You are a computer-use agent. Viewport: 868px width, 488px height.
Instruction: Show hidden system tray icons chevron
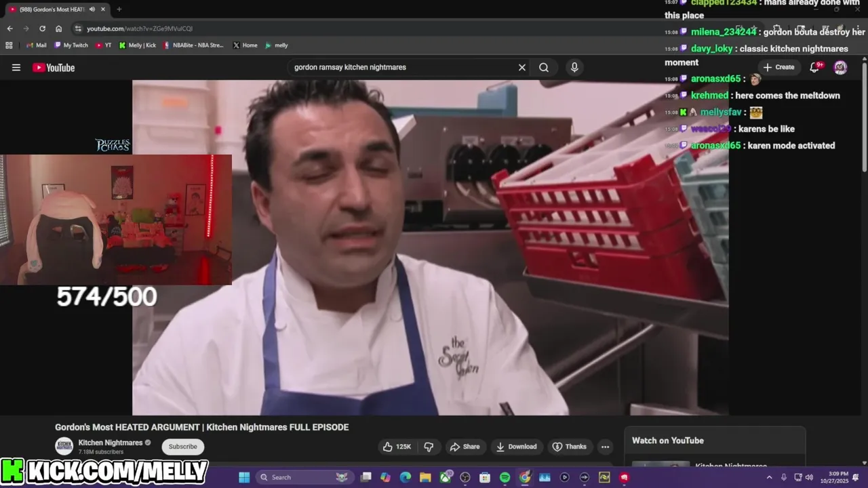pos(769,477)
